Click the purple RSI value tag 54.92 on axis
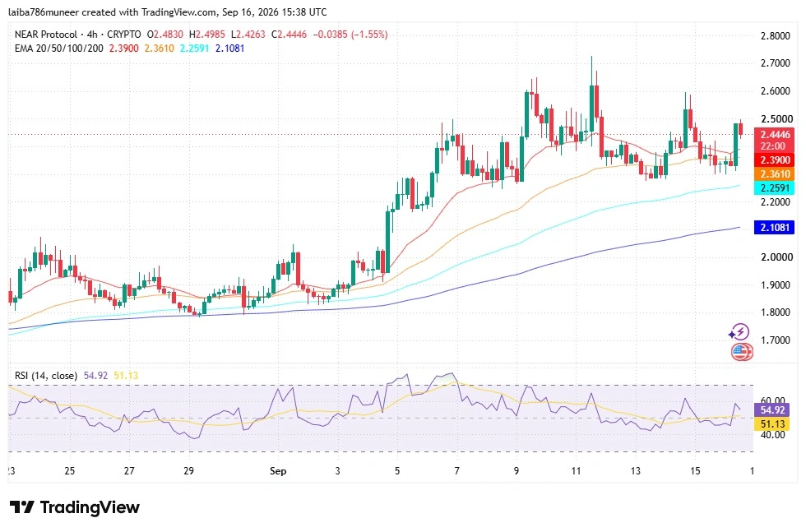Viewport: 806px width, 532px height. 772,410
